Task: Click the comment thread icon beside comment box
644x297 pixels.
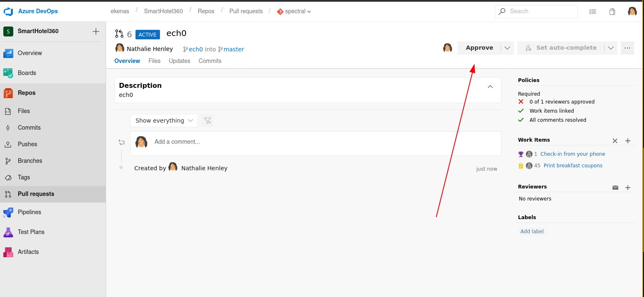Action: tap(121, 142)
